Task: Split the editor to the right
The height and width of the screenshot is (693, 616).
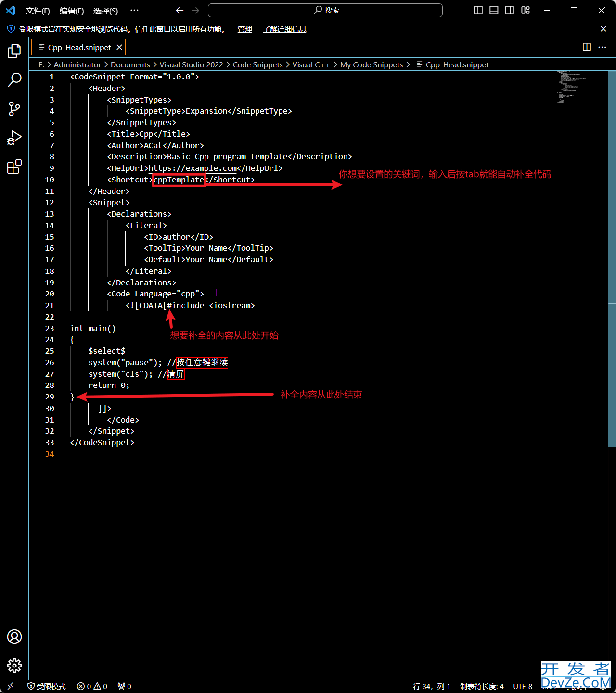Action: pyautogui.click(x=587, y=47)
